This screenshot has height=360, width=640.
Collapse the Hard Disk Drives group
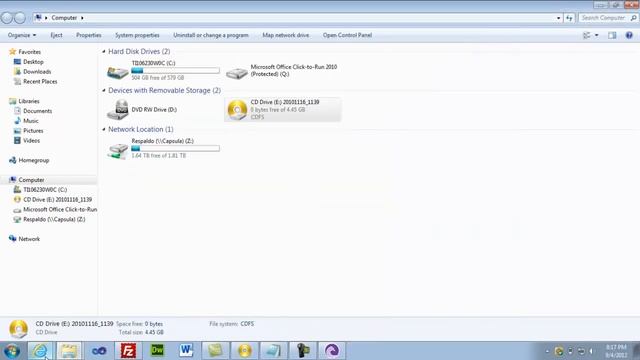click(104, 51)
